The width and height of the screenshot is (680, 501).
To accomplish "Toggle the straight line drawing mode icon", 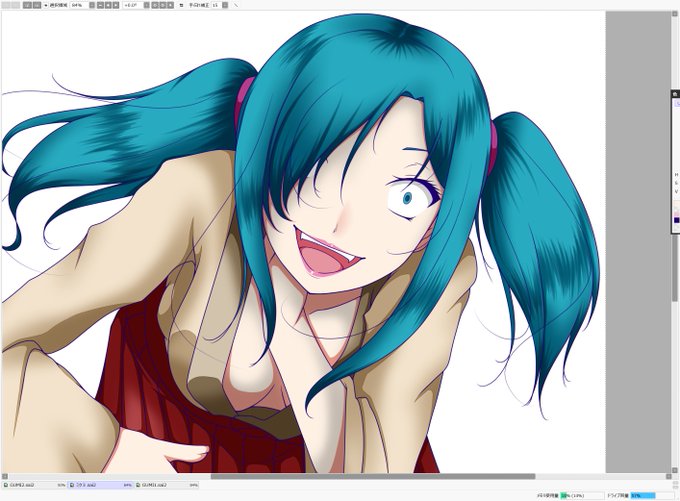I will tap(236, 5).
